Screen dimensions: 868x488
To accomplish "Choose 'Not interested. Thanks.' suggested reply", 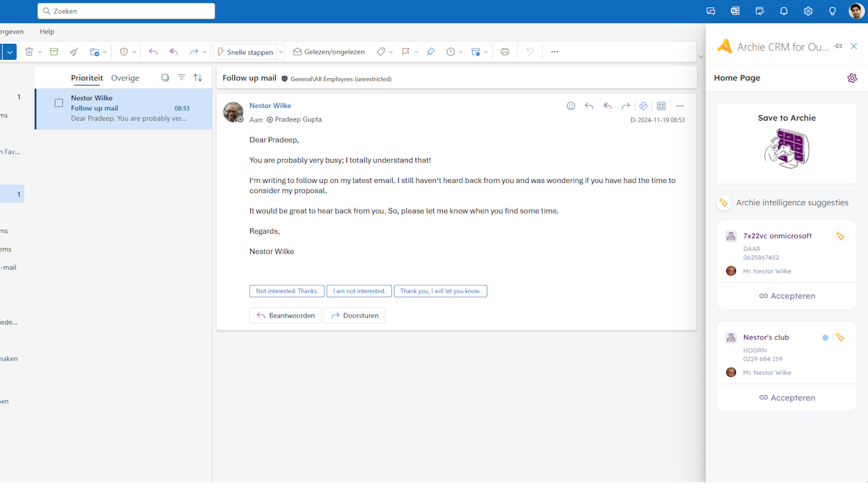I will (x=287, y=291).
